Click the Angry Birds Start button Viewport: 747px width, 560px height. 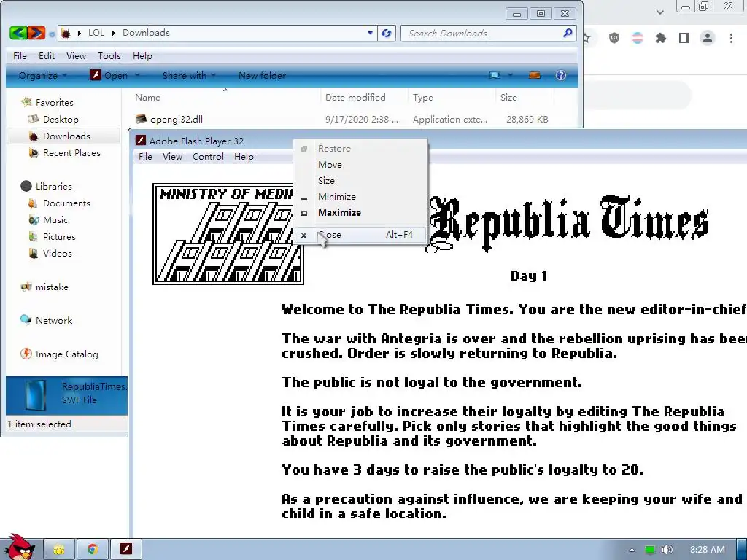20,548
